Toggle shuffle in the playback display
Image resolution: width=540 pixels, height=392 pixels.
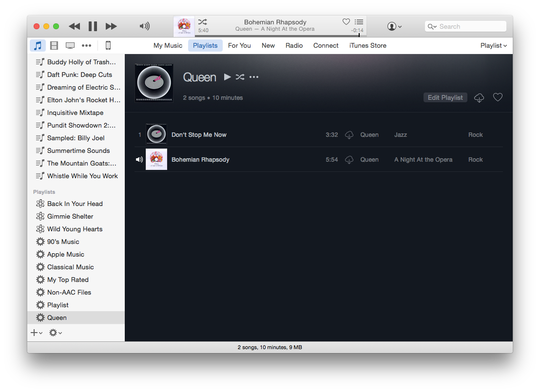pyautogui.click(x=203, y=21)
